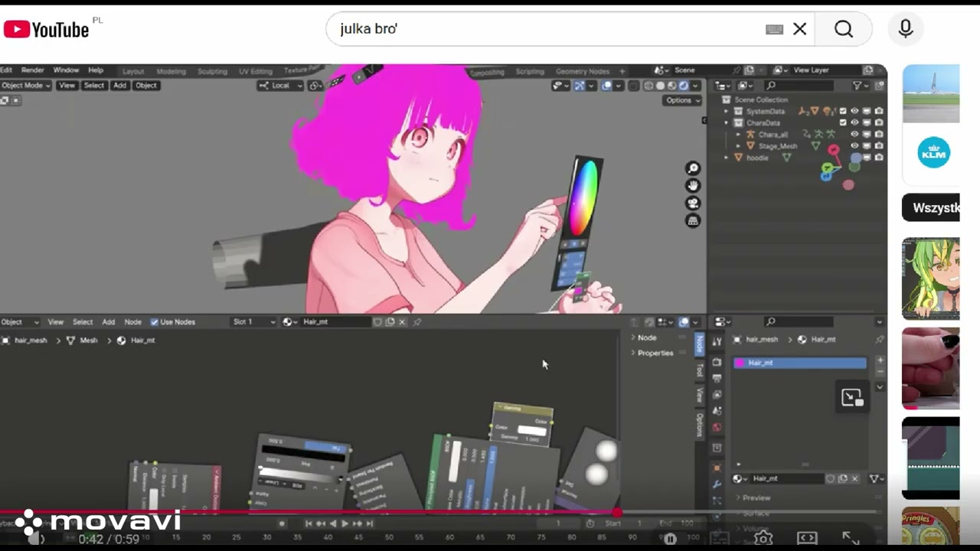Open YouTube player settings gear
The image size is (980, 551).
coord(763,538)
